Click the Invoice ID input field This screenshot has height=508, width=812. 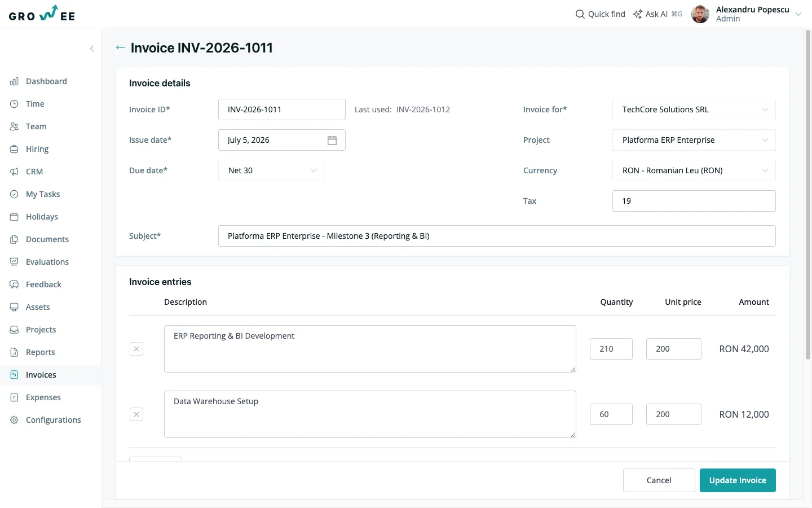[282, 110]
